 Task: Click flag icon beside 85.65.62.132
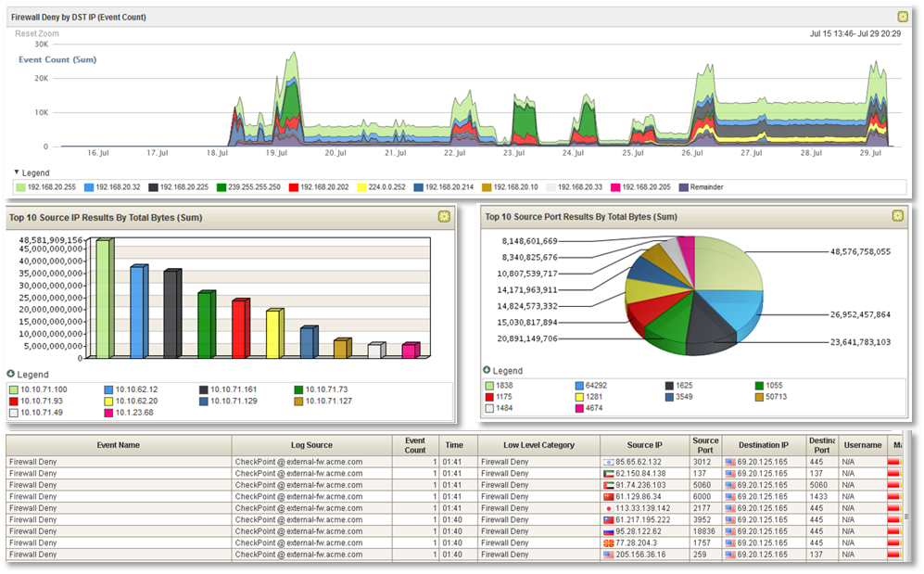pyautogui.click(x=609, y=462)
